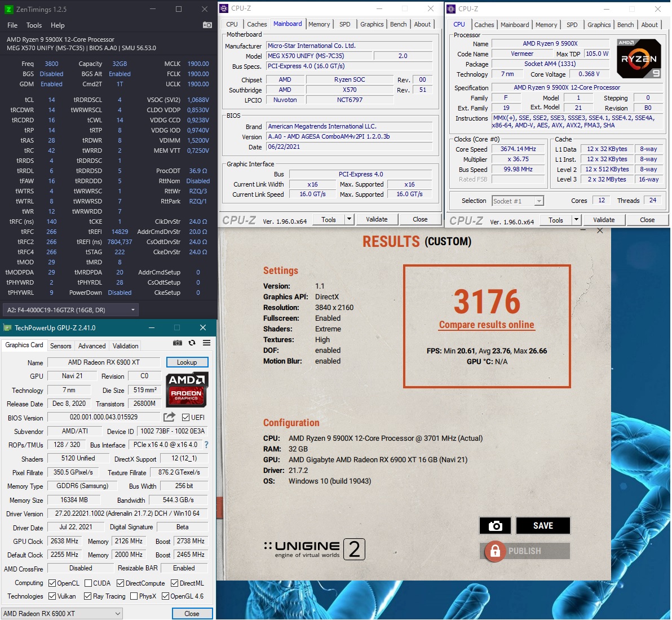Switch to Validation tab in GPU-Z

[x=125, y=346]
